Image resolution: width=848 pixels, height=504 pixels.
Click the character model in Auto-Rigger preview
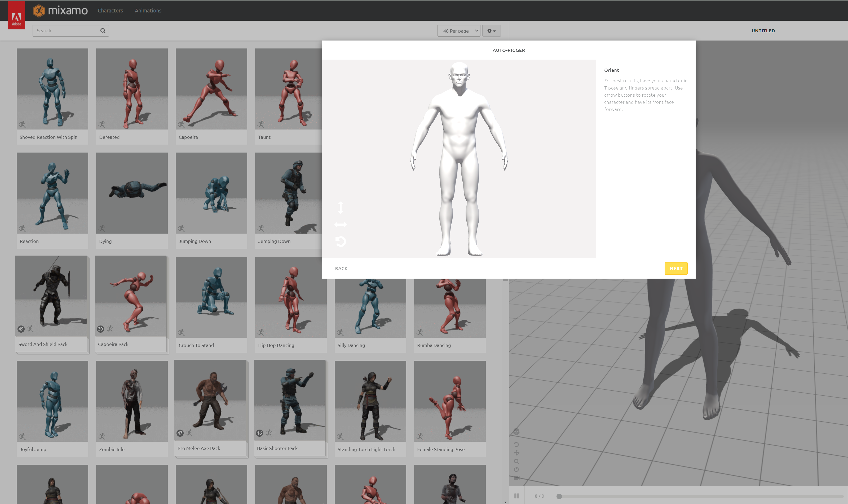point(459,159)
